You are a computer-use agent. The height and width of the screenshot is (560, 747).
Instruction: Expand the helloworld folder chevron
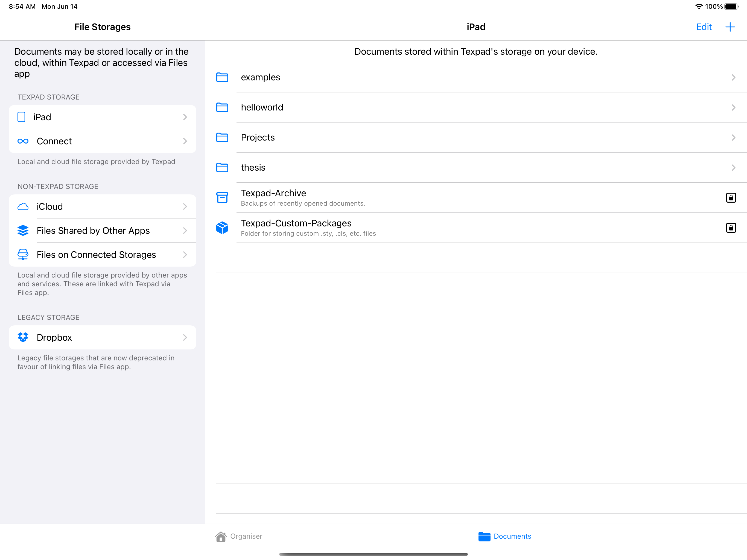(x=733, y=107)
